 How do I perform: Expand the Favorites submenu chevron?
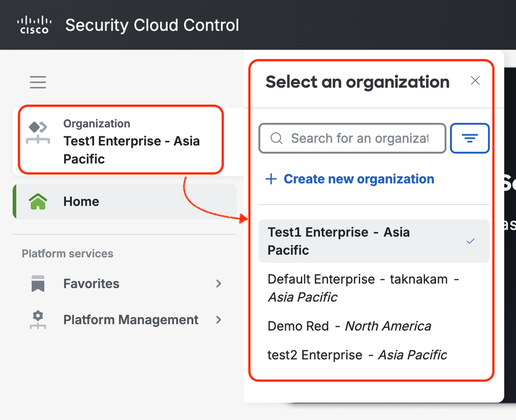coord(218,284)
